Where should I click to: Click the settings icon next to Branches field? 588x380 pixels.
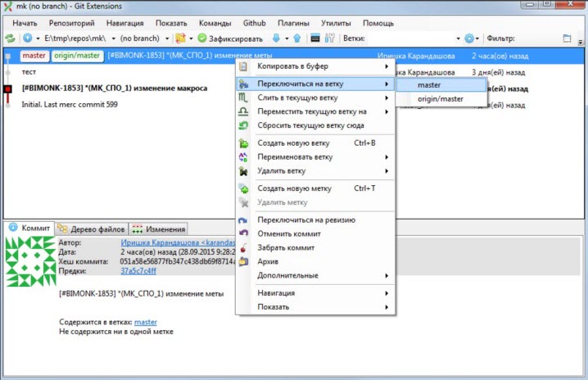point(469,38)
